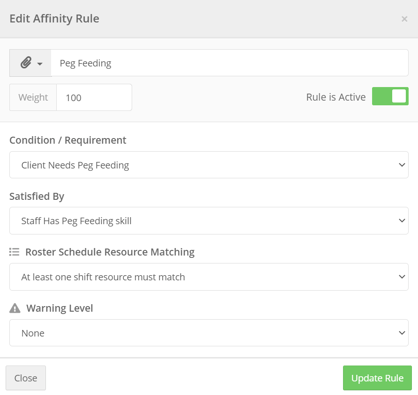Toggle the Rule is Active switch
This screenshot has height=395, width=418.
(390, 96)
